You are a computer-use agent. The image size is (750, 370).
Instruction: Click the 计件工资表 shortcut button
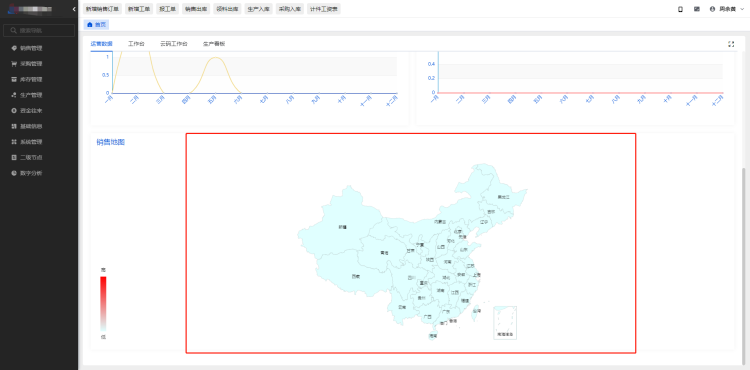tap(324, 9)
